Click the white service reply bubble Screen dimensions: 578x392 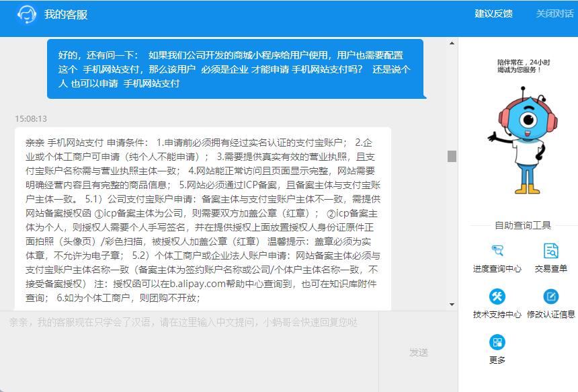(203, 219)
